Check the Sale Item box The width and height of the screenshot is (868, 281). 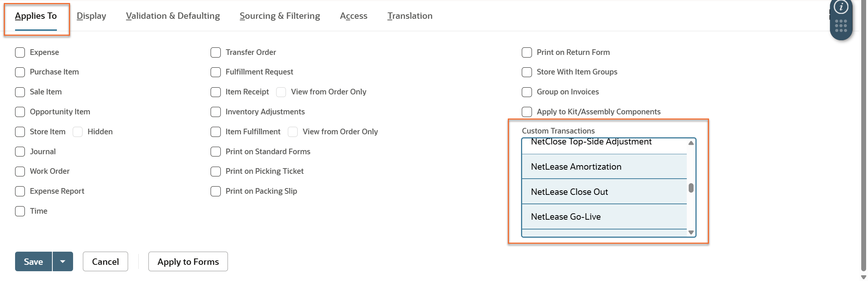[20, 92]
